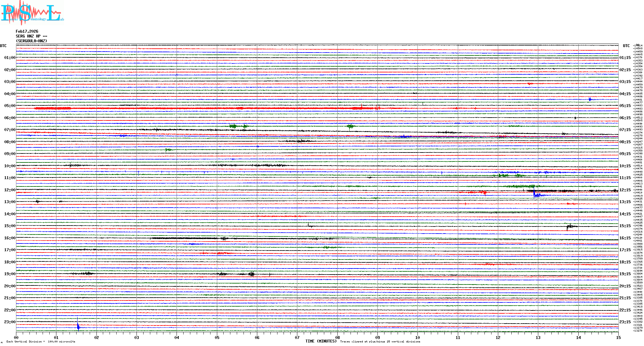Click the TIME (MINUTES) axis title

(x=321, y=341)
